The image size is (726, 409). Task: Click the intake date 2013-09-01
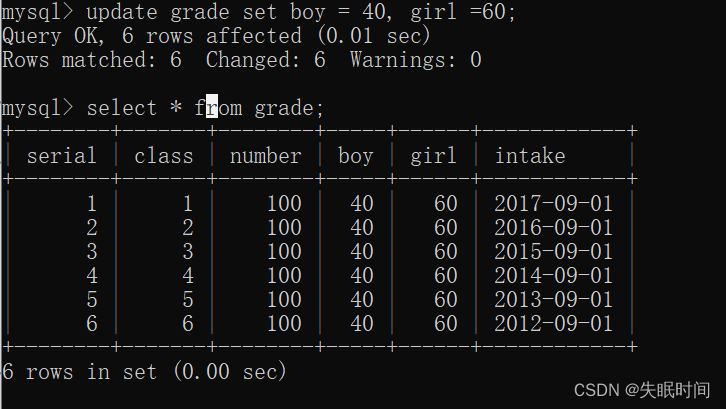[553, 300]
